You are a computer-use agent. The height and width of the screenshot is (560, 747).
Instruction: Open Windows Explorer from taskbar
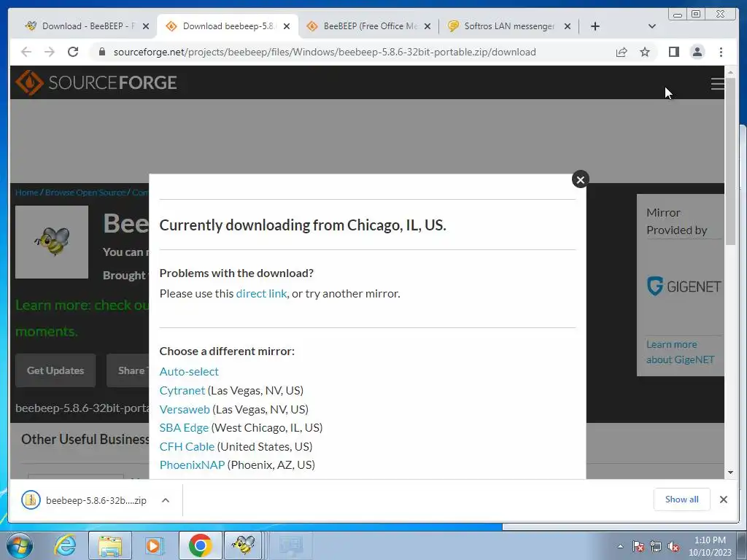click(110, 545)
